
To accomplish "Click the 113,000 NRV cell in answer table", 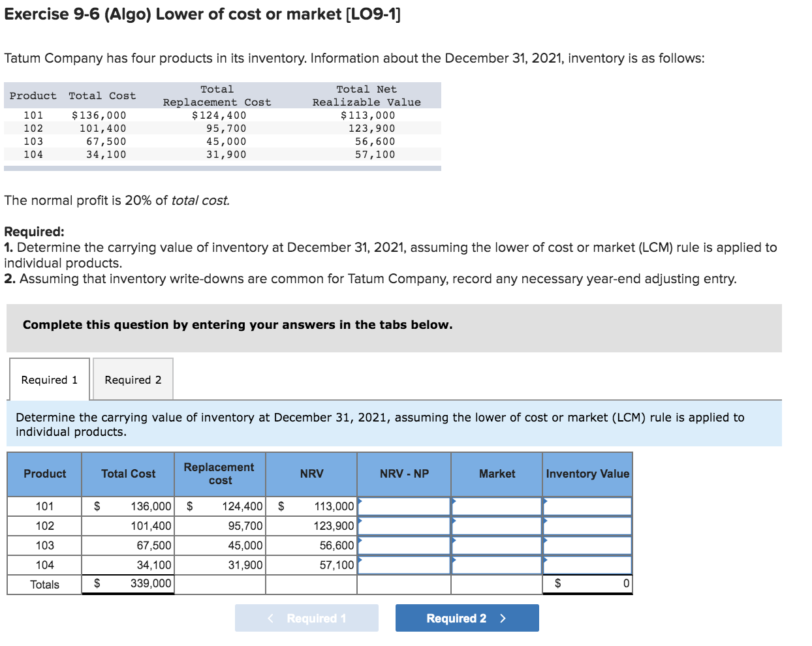I will tap(311, 506).
